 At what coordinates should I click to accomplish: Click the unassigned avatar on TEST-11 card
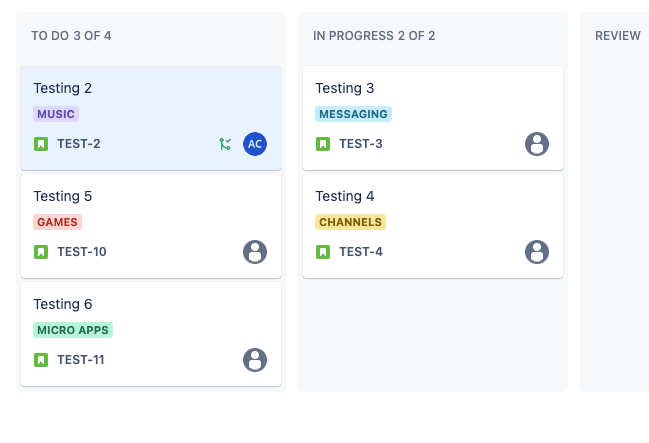pos(255,360)
